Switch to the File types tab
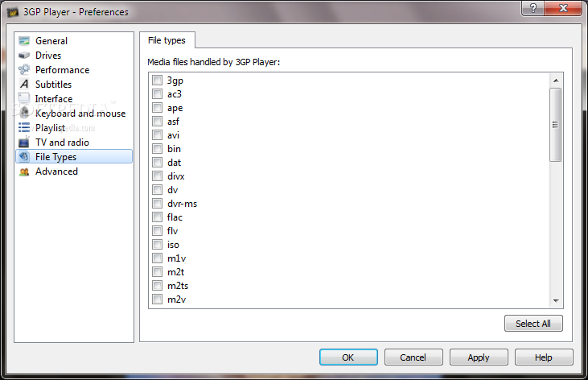Screen dimensions: 588x380 pyautogui.click(x=167, y=40)
